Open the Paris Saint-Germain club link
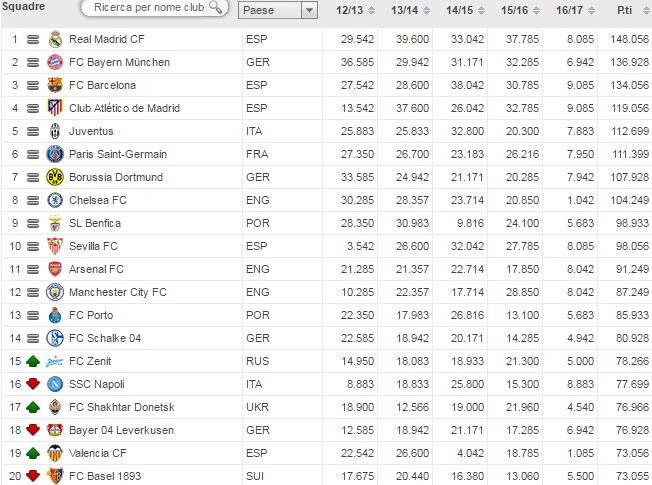Image resolution: width=652 pixels, height=485 pixels. [118, 154]
